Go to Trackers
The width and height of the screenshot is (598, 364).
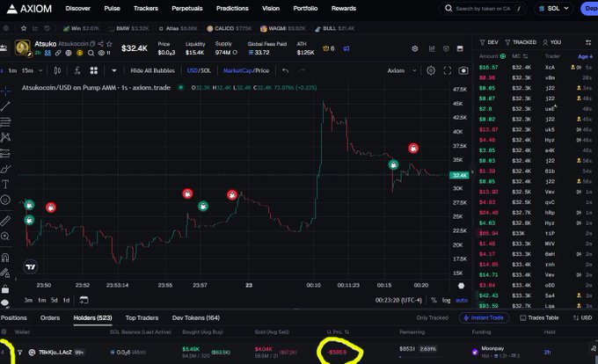point(146,9)
